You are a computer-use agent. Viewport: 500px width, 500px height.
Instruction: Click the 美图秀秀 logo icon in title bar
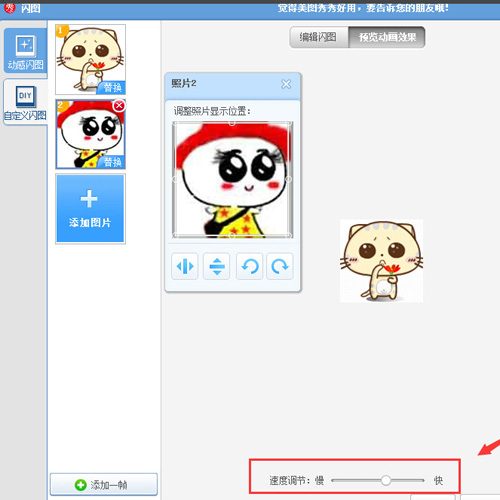click(9, 8)
